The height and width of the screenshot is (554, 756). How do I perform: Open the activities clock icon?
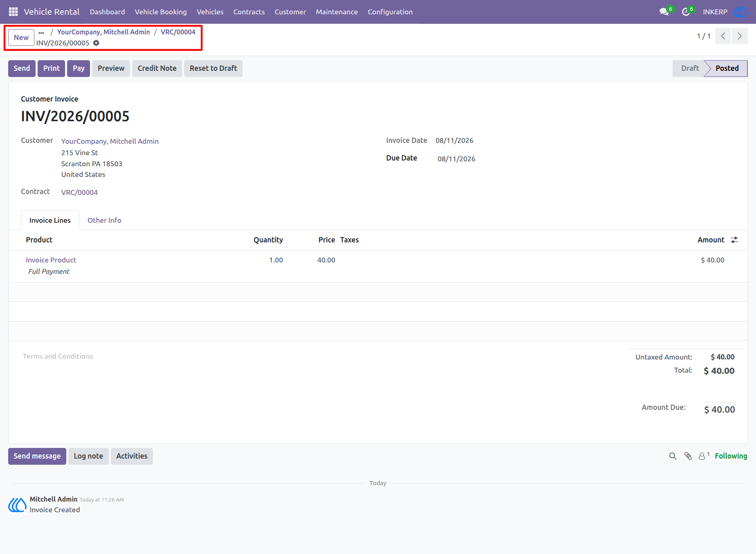click(x=686, y=12)
